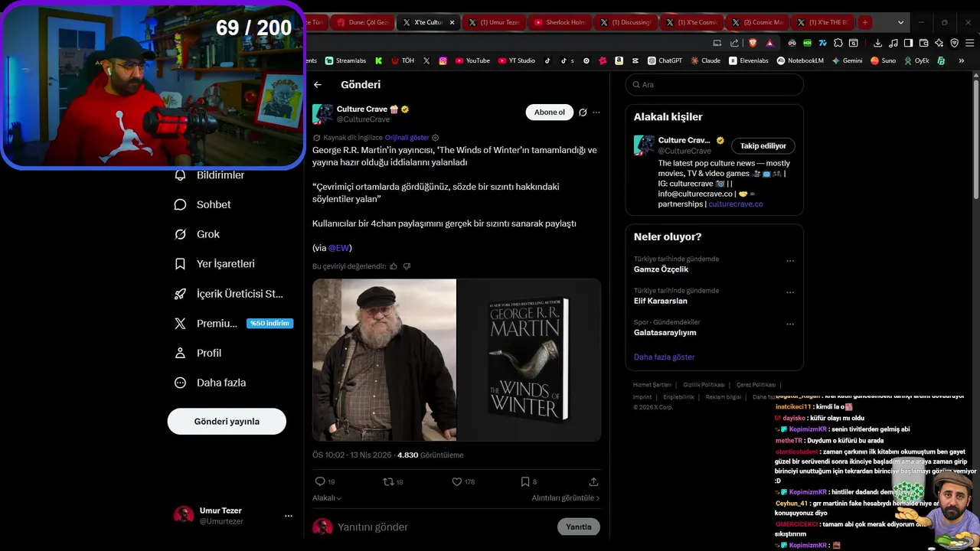This screenshot has height=551, width=980.
Task: Close the X'te Culture Crave tab
Action: tap(452, 22)
